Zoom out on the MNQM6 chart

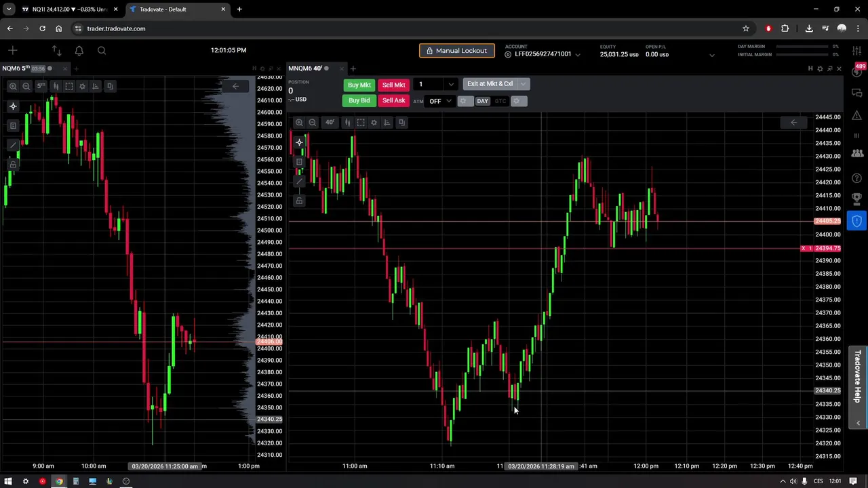coord(312,123)
